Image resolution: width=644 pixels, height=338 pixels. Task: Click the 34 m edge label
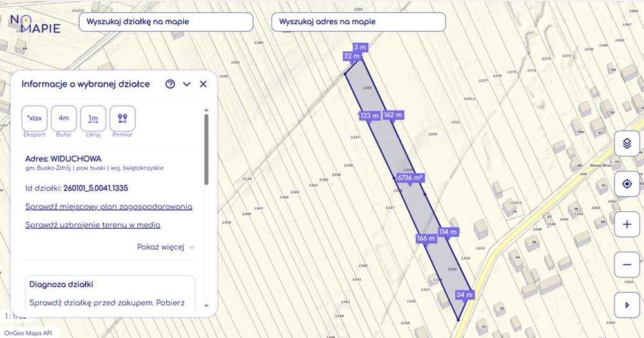click(x=464, y=294)
